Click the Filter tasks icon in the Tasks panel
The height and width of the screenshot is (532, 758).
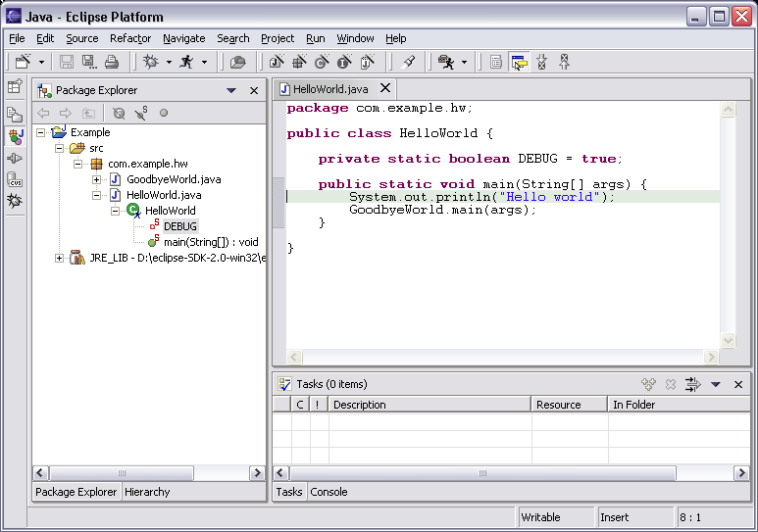[692, 384]
